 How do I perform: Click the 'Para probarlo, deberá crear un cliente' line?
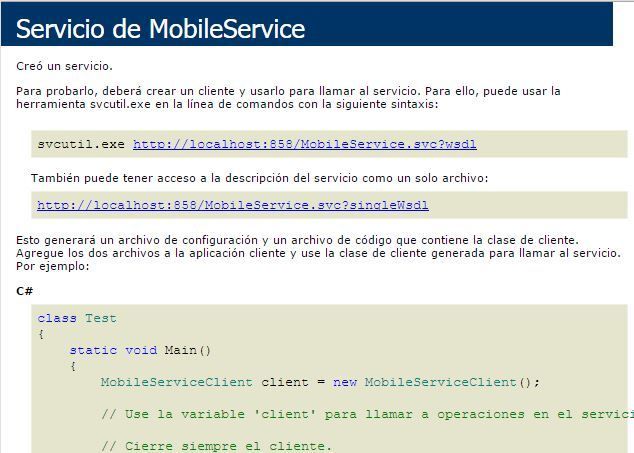[x=288, y=91]
